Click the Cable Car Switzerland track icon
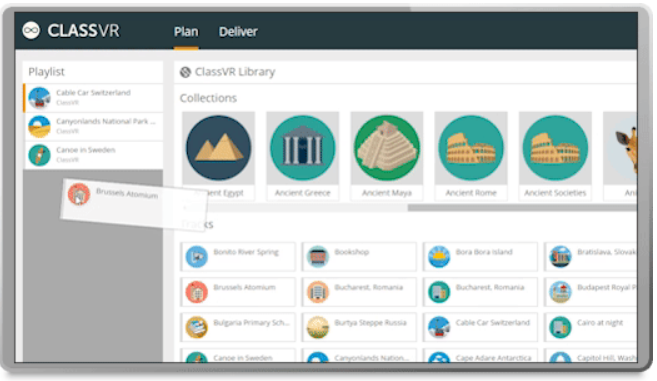The height and width of the screenshot is (381, 657). (x=439, y=327)
